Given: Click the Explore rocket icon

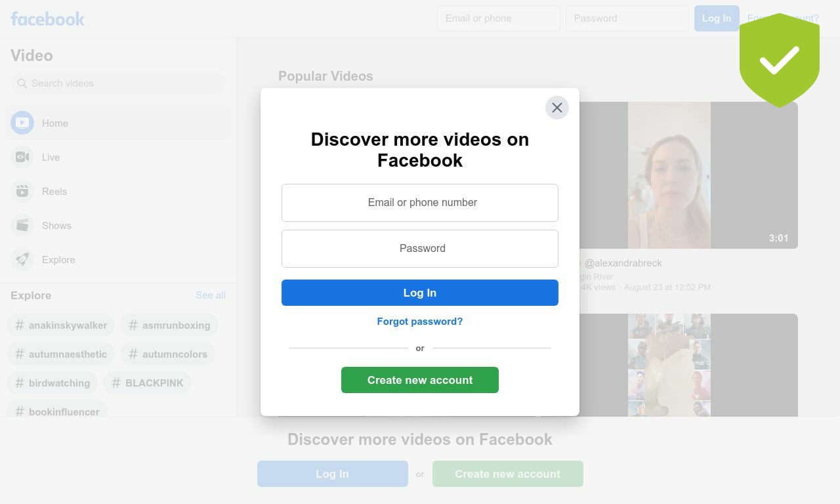Looking at the screenshot, I should click(x=22, y=259).
